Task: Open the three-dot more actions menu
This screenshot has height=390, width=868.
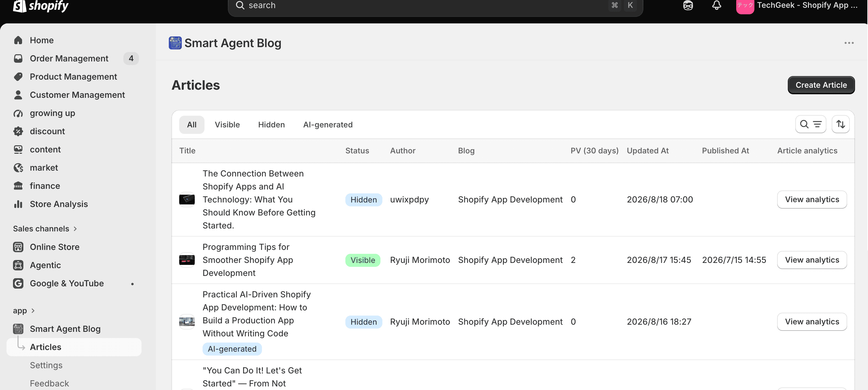Action: coord(849,43)
